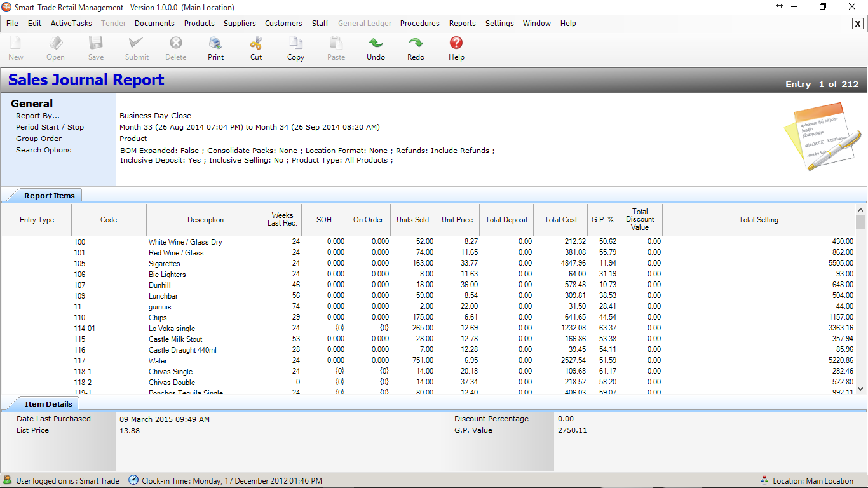Image resolution: width=868 pixels, height=488 pixels.
Task: Select the White Wine / Glass Dry row
Action: point(185,242)
